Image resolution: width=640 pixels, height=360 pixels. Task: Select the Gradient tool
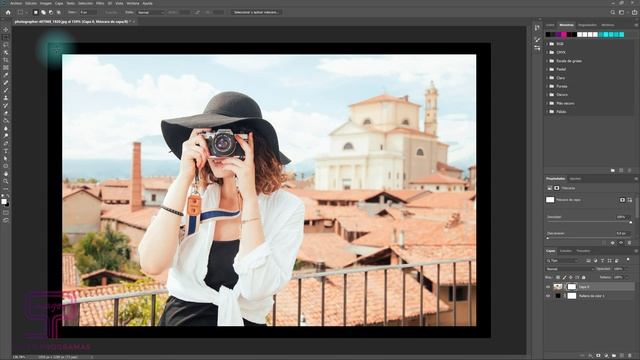pyautogui.click(x=6, y=121)
